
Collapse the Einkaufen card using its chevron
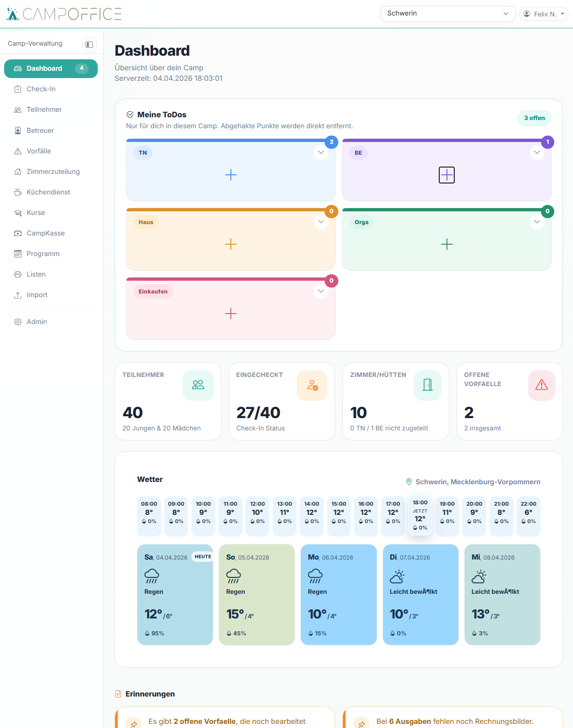pos(321,291)
